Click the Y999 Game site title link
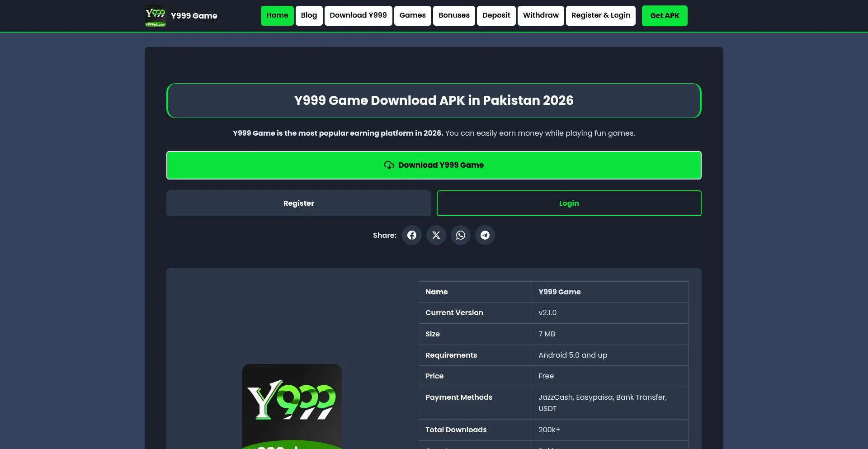The width and height of the screenshot is (868, 449). [x=194, y=16]
